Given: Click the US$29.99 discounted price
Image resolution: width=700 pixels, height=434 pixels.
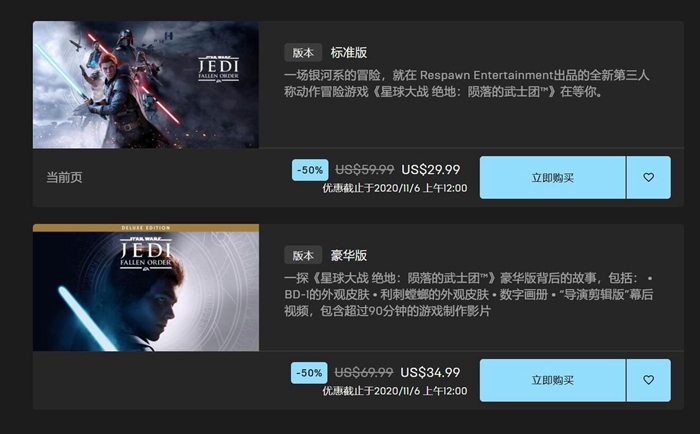Looking at the screenshot, I should pos(431,170).
